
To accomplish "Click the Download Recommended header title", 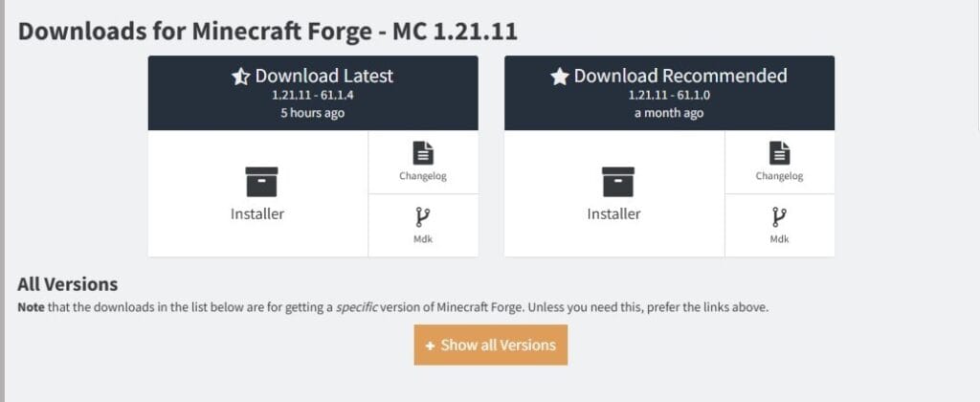I will (x=680, y=76).
